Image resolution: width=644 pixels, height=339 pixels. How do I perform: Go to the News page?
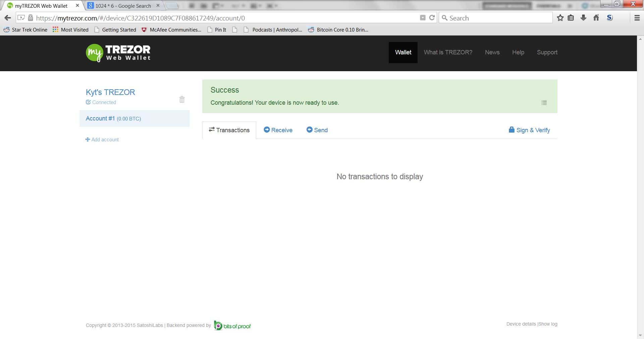coord(492,52)
